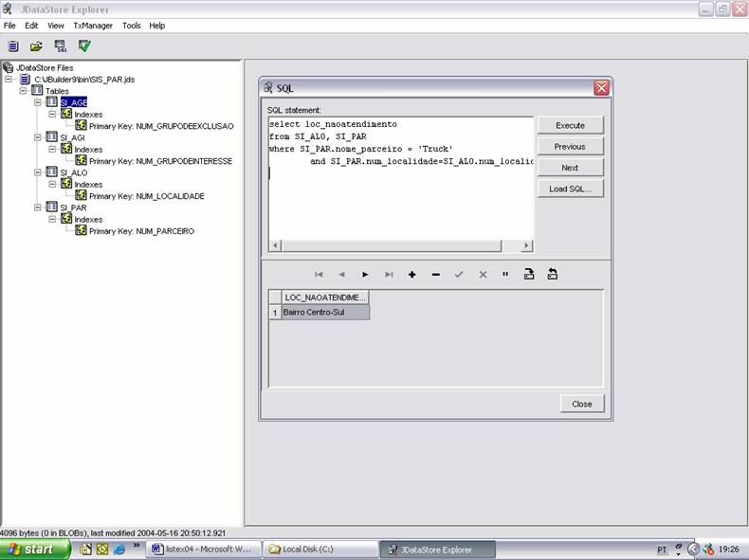Click Load SQL... button
The width and height of the screenshot is (749, 560).
click(571, 189)
